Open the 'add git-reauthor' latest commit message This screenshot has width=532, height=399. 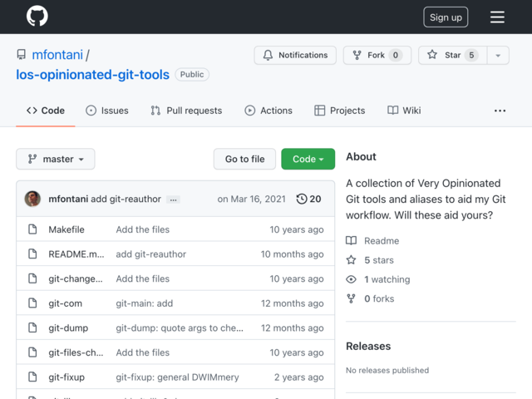click(x=126, y=199)
